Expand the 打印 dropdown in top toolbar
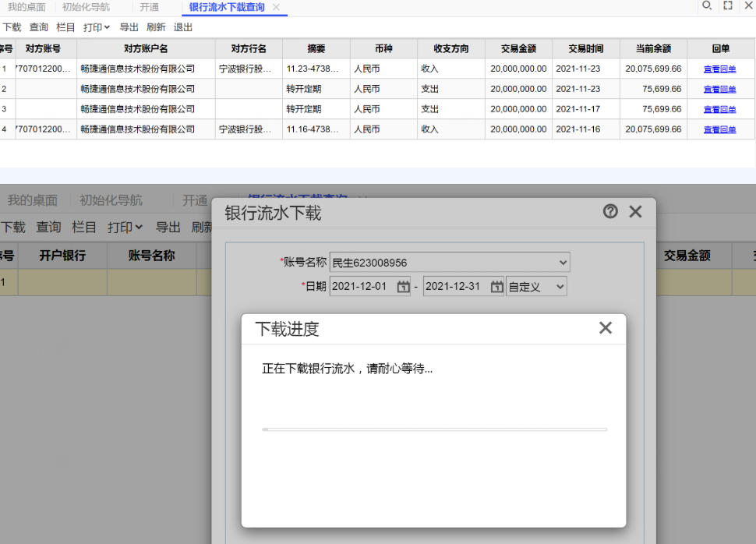The image size is (756, 544). coord(97,27)
